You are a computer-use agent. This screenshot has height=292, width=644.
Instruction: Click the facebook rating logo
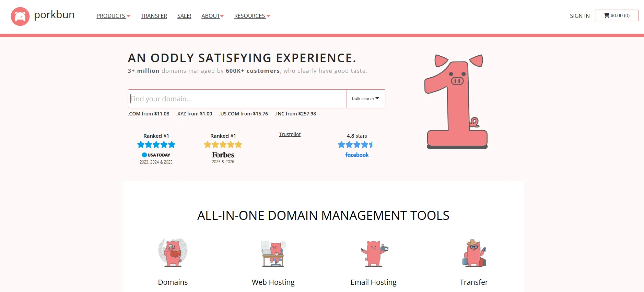[x=357, y=155]
